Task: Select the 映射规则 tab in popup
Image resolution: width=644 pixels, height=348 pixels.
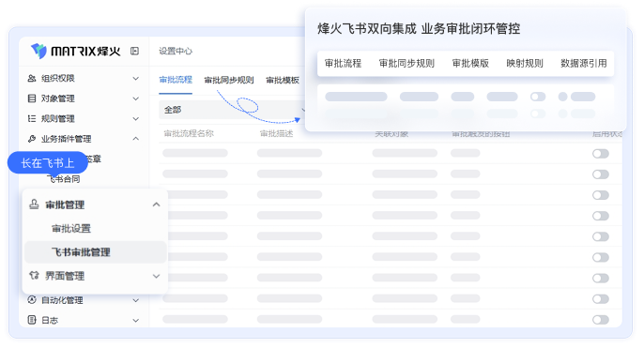Action: pyautogui.click(x=525, y=63)
